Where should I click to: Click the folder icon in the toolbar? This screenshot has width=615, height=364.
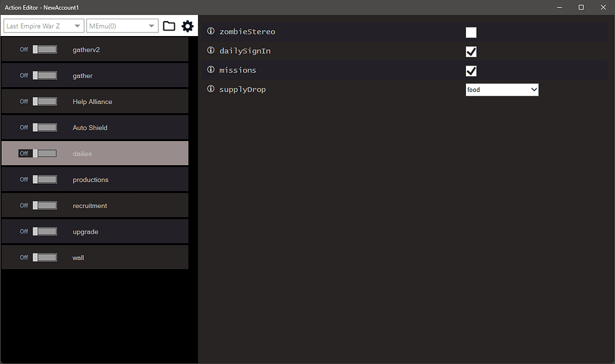tap(169, 26)
